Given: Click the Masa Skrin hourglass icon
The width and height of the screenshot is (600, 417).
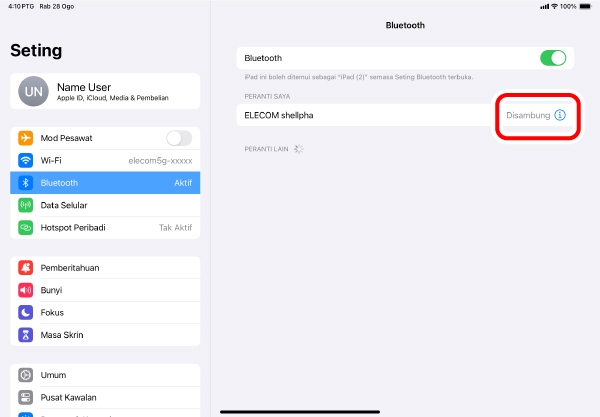Looking at the screenshot, I should click(x=26, y=335).
